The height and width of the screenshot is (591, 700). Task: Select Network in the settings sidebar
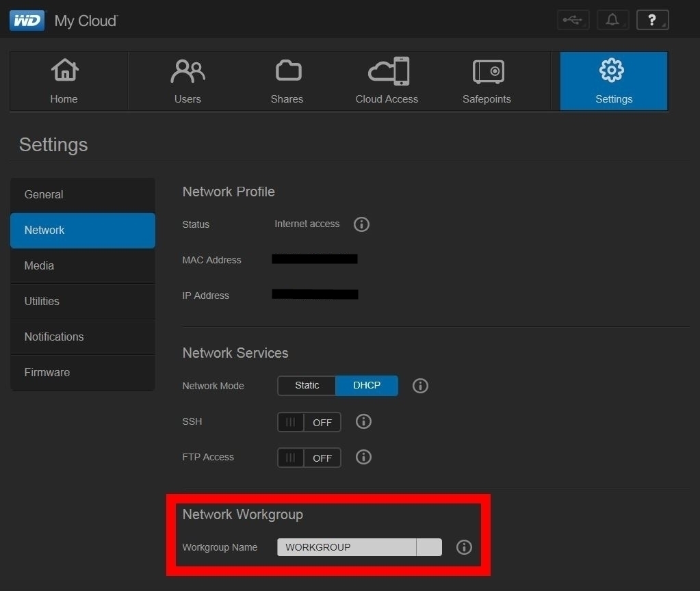(83, 231)
